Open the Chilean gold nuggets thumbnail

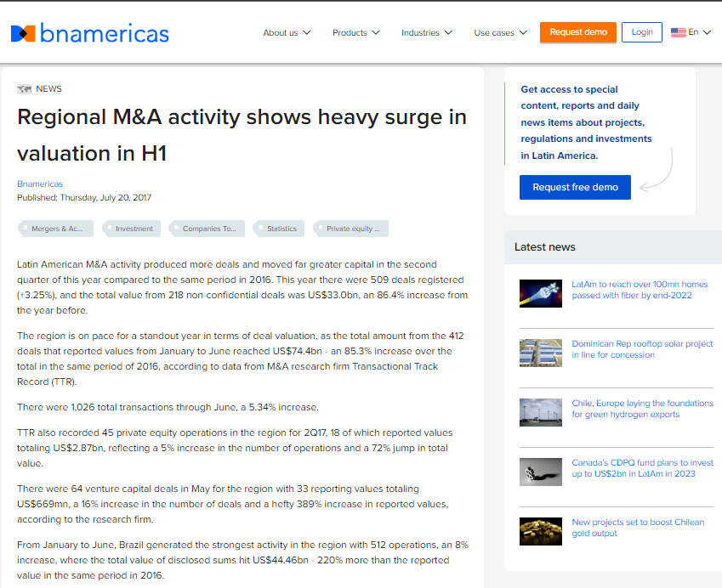click(x=540, y=531)
